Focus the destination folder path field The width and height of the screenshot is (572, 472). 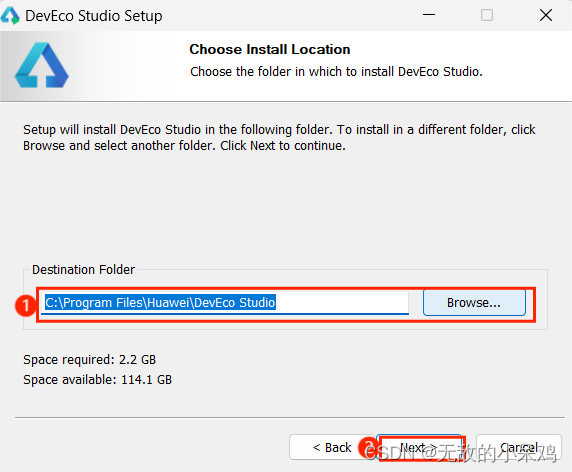[225, 303]
